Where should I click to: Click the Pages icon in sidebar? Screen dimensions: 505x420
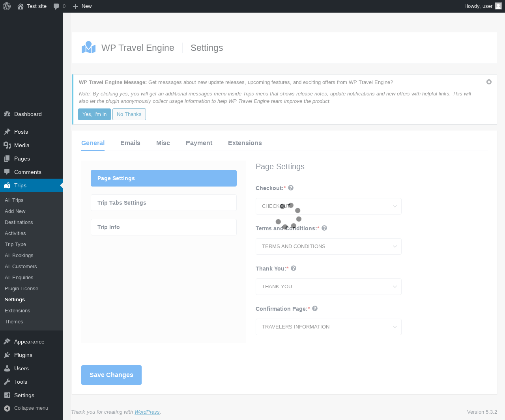pos(7,159)
